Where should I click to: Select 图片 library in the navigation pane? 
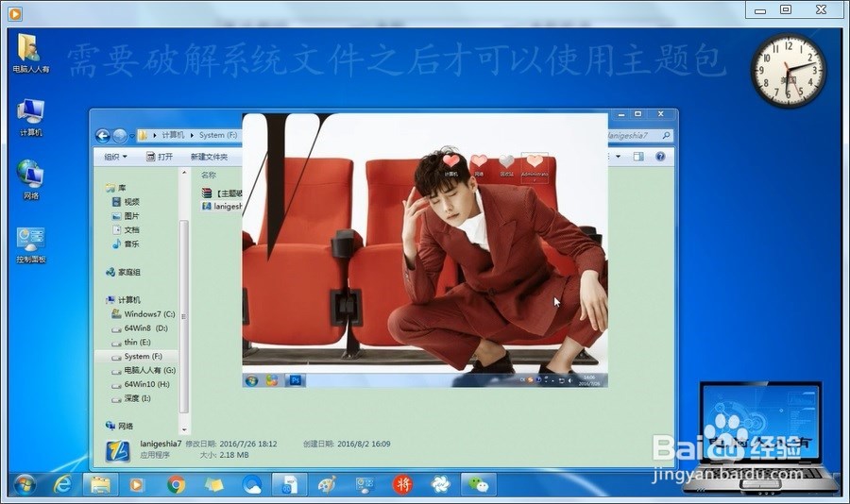126,216
